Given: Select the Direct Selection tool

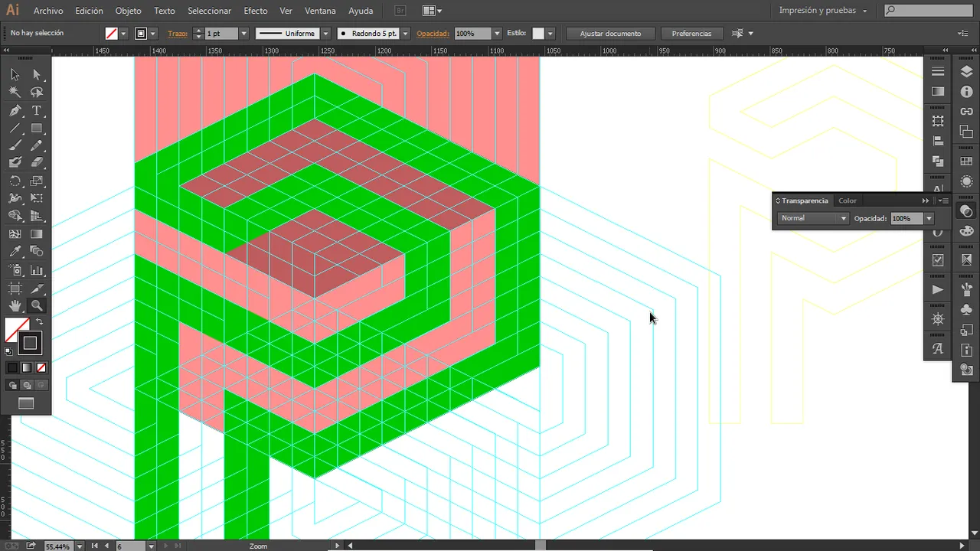Looking at the screenshot, I should point(37,75).
